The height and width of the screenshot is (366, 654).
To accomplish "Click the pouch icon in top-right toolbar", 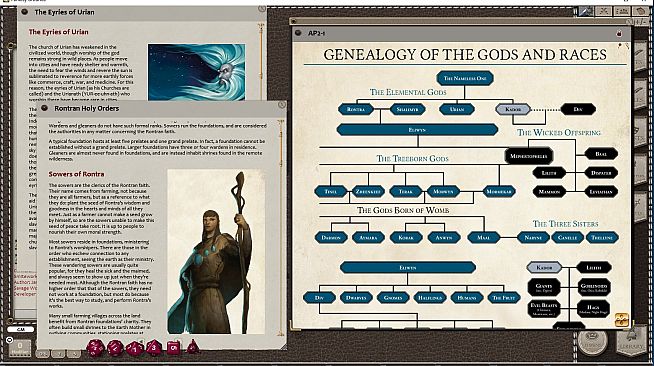I will pos(640,12).
